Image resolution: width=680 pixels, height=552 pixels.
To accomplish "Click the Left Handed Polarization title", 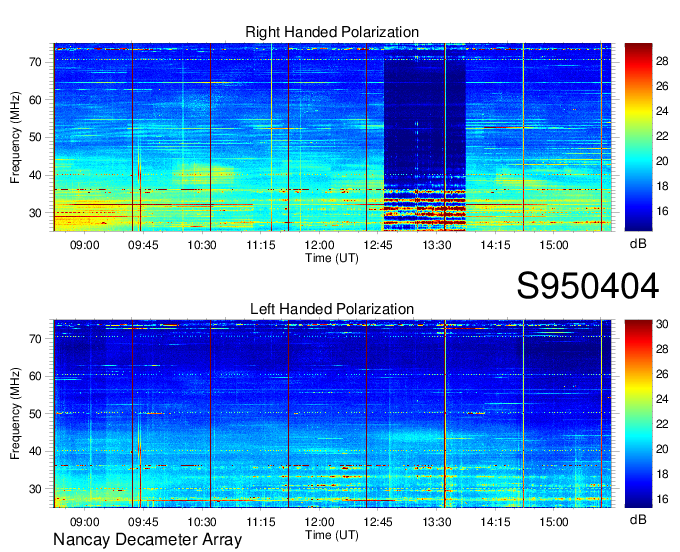I will pos(332,309).
